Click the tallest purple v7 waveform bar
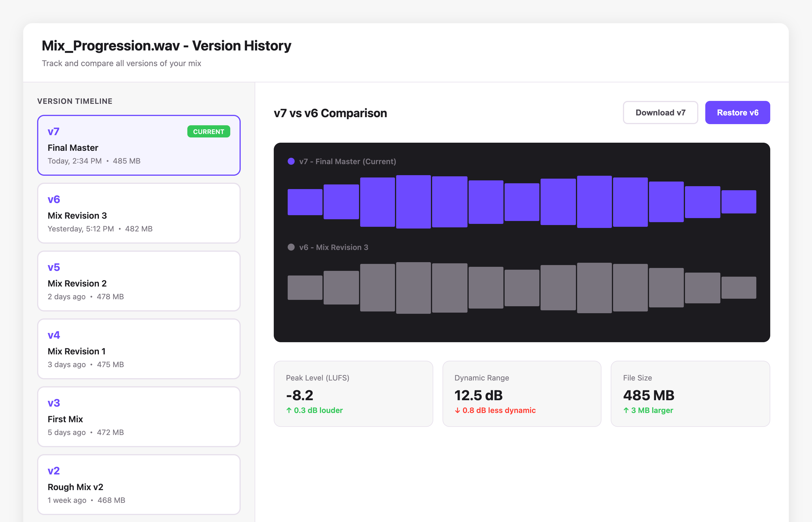The width and height of the screenshot is (812, 522). pyautogui.click(x=413, y=202)
